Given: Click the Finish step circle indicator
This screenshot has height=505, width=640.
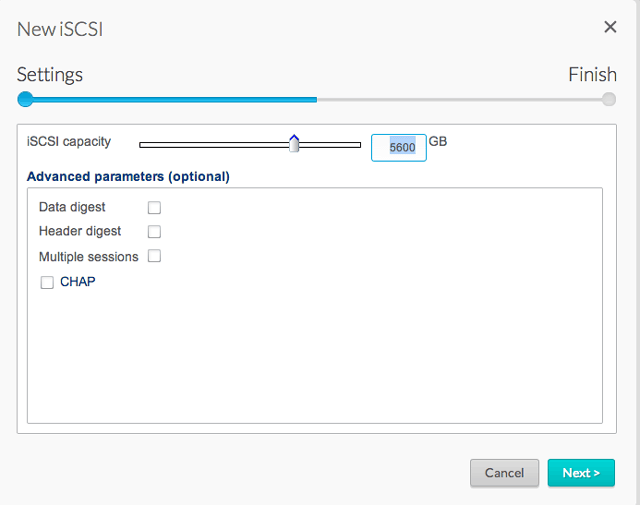Looking at the screenshot, I should point(609,99).
